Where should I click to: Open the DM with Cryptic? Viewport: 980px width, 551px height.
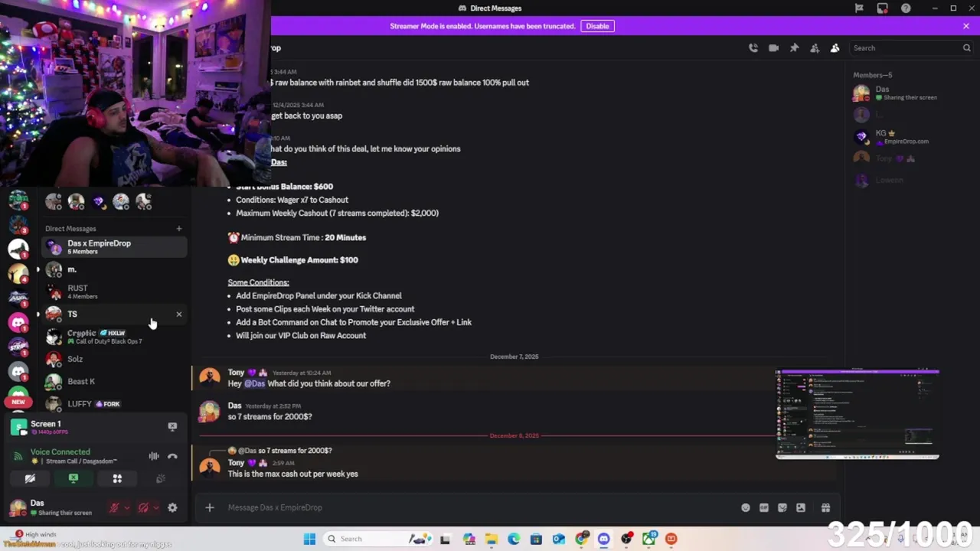114,337
